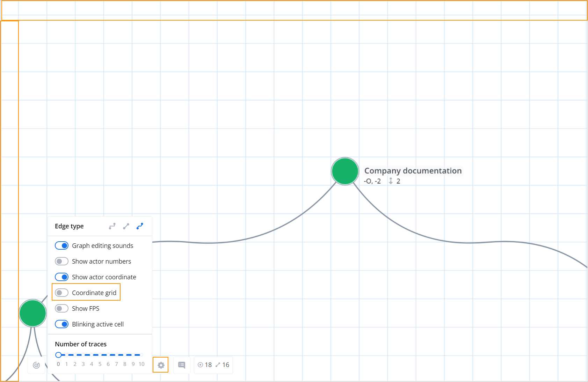Turn off Graph editing sounds toggle
Screen dimensions: 588x382
[61, 246]
